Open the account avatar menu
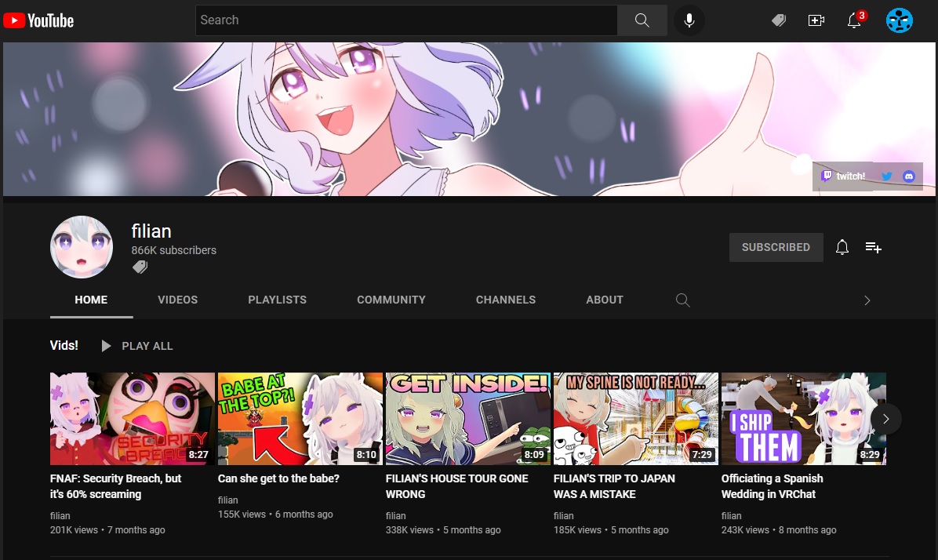 tap(899, 20)
